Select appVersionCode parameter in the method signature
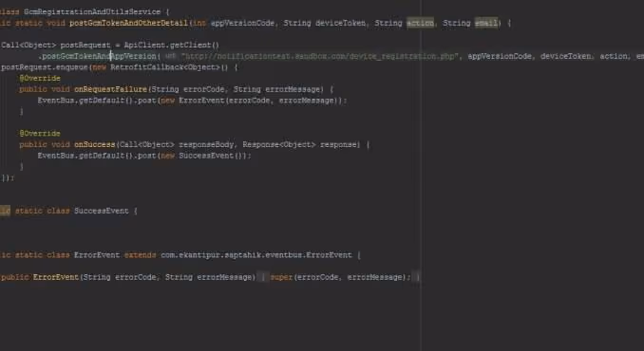 tap(242, 23)
